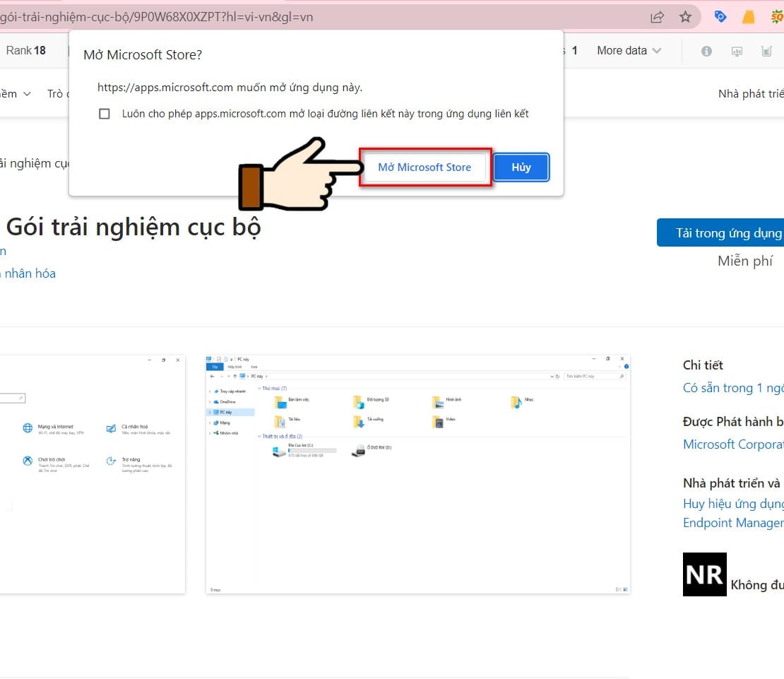The height and width of the screenshot is (679, 784).
Task: Open the second File Explorer screenshot thumbnail
Action: coord(418,475)
